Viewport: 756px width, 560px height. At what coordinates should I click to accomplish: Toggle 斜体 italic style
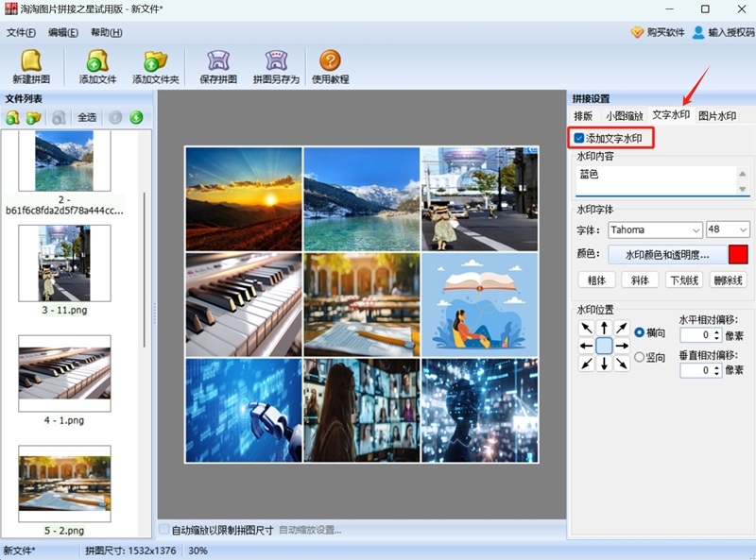coord(640,280)
